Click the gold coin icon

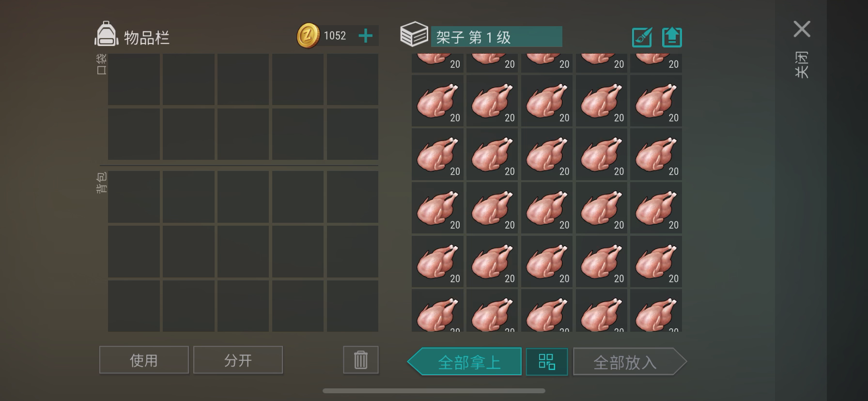pyautogui.click(x=308, y=36)
